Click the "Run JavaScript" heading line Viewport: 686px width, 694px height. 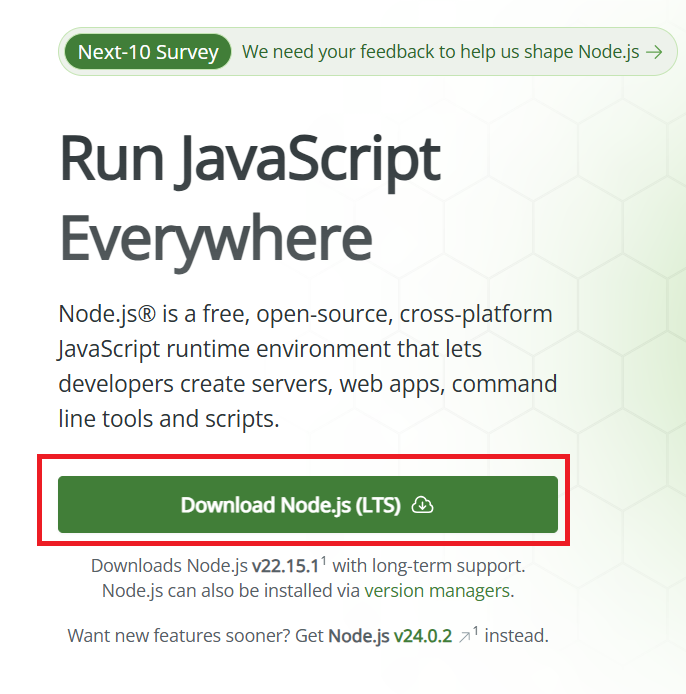249,160
